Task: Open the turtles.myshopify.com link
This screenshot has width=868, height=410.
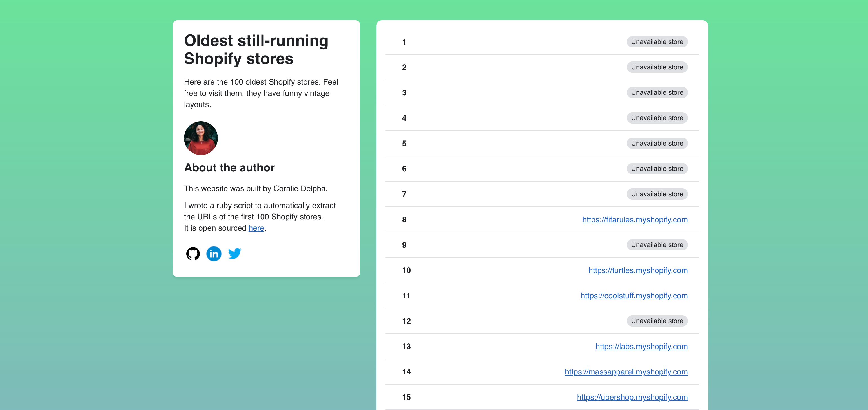Action: (x=638, y=270)
